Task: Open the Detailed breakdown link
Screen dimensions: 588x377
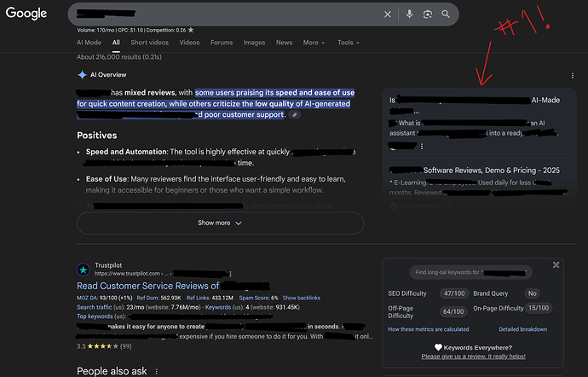Action: click(522, 329)
